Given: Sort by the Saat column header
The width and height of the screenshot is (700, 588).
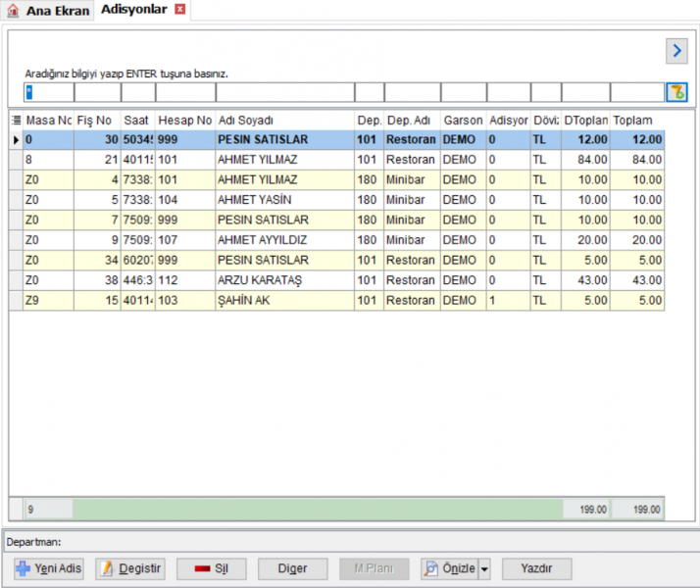Looking at the screenshot, I should click(138, 120).
